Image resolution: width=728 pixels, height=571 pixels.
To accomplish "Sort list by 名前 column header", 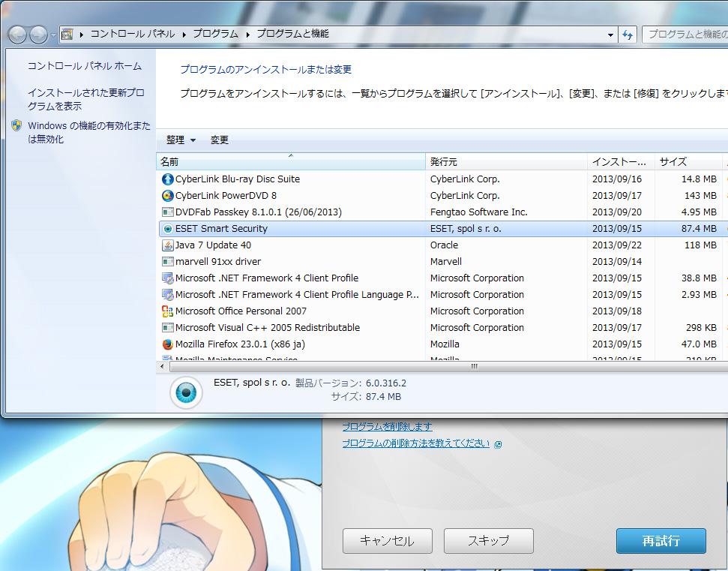I will 291,161.
